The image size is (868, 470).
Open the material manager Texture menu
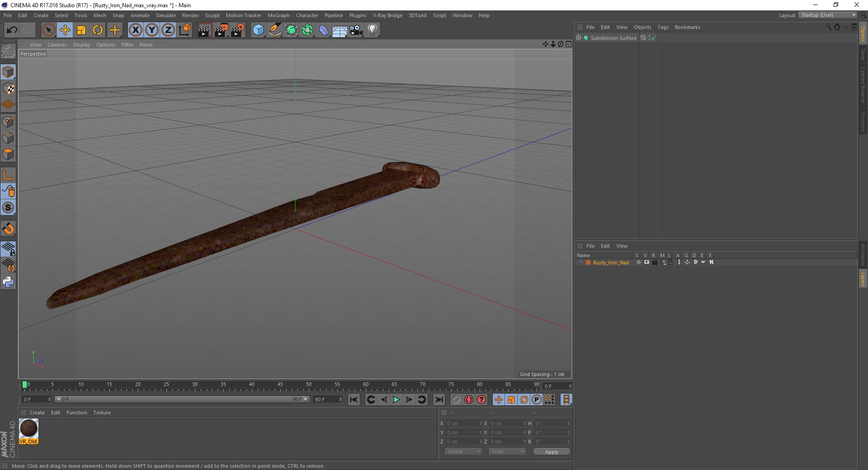point(102,413)
